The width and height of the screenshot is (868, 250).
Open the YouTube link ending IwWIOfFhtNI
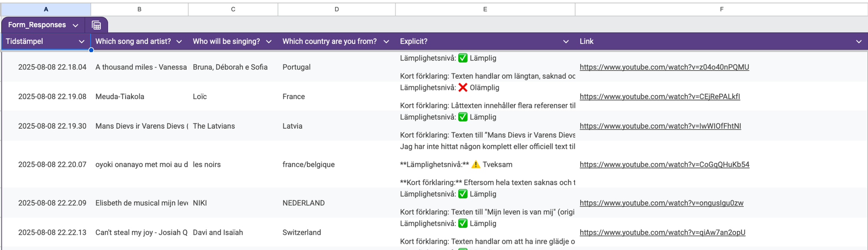point(661,126)
